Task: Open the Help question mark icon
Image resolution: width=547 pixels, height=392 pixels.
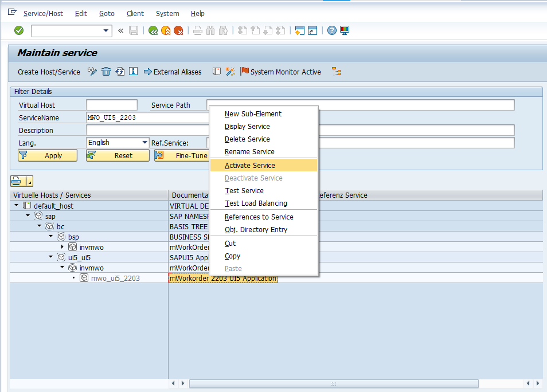Action: [x=331, y=30]
